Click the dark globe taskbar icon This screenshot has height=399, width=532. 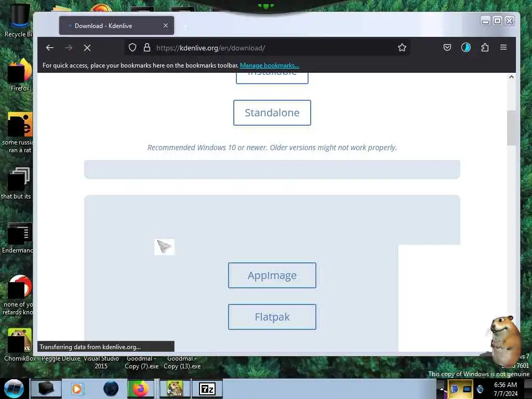111,389
